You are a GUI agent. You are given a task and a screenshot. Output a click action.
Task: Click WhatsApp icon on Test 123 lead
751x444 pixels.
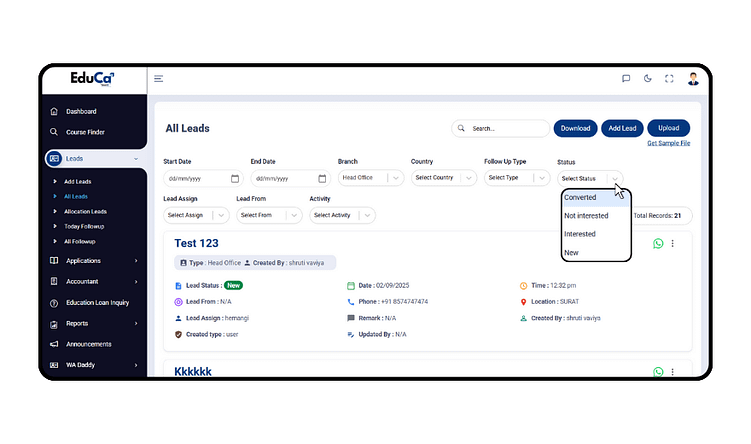[x=658, y=243]
